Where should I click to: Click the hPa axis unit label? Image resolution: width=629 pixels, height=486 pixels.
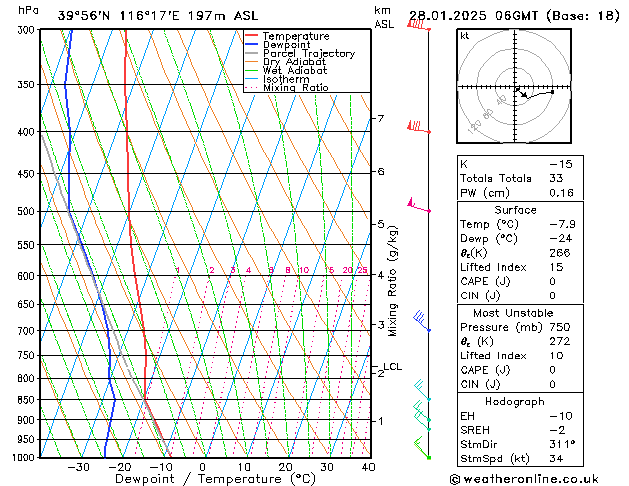28,10
